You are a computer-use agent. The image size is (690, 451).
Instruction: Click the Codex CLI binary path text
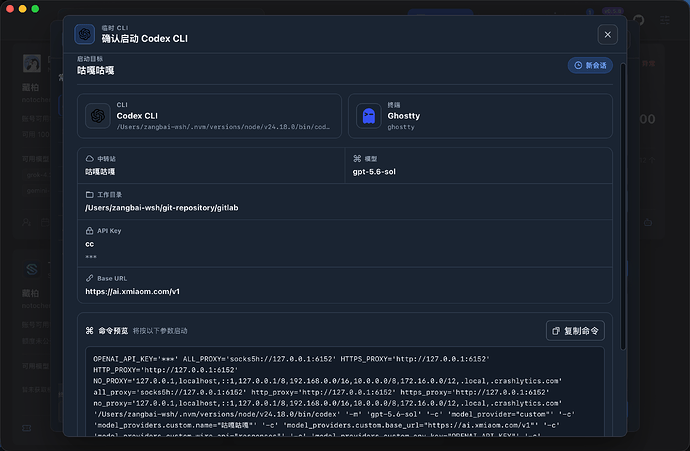[x=223, y=127]
